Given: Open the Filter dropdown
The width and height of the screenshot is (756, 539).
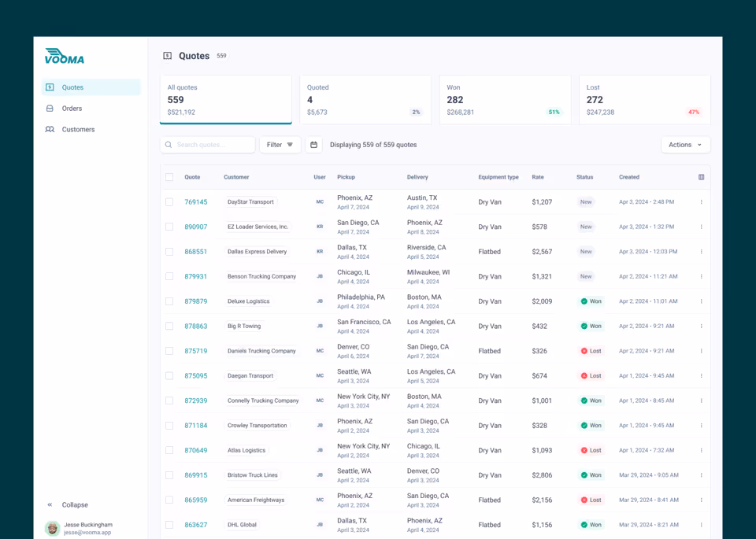Looking at the screenshot, I should pyautogui.click(x=280, y=145).
